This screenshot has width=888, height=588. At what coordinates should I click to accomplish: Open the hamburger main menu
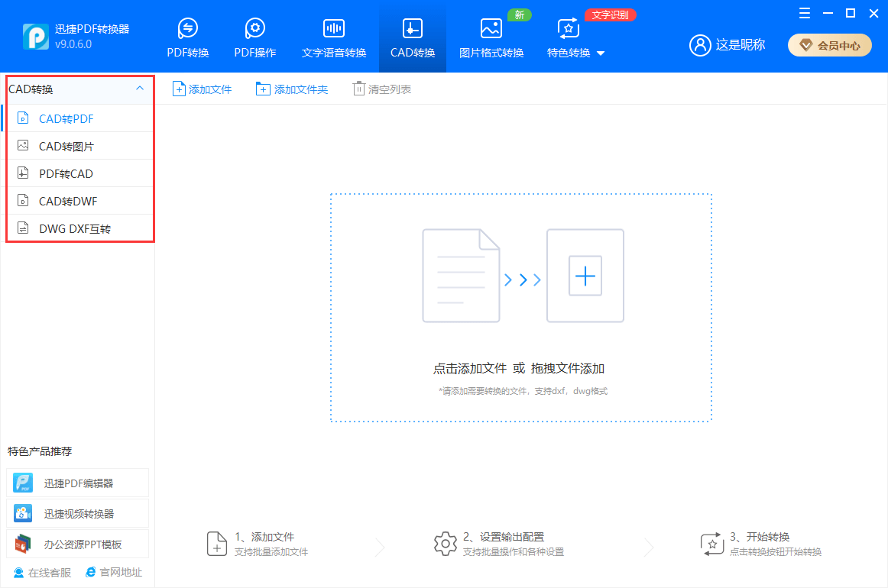coord(805,13)
